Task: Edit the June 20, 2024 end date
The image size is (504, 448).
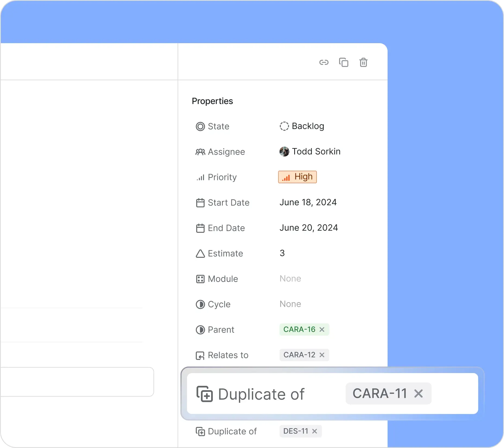Action: coord(309,228)
